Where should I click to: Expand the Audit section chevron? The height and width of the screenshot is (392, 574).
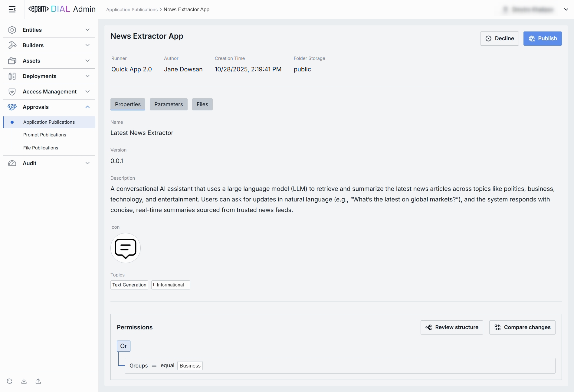click(87, 163)
